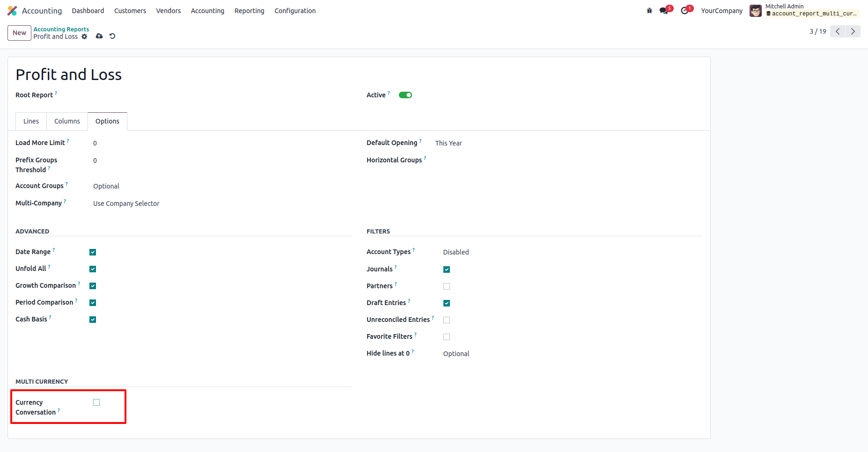Go back to Accounting Reports breadcrumb
This screenshot has width=868, height=452.
tap(61, 29)
